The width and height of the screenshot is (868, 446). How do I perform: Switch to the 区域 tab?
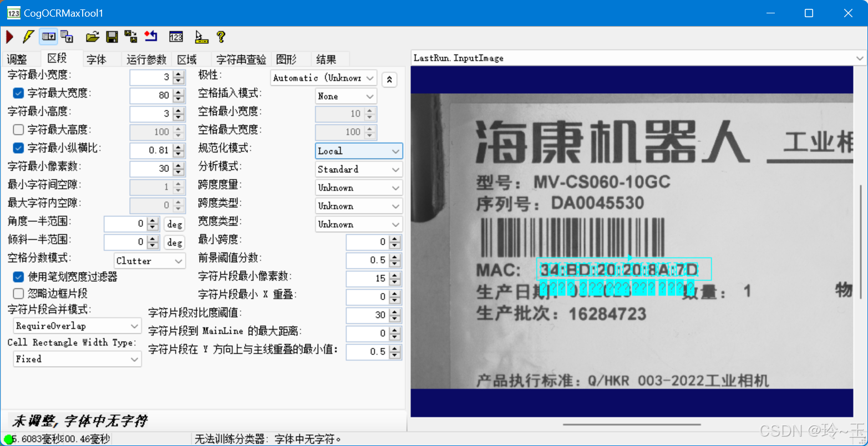pyautogui.click(x=187, y=59)
